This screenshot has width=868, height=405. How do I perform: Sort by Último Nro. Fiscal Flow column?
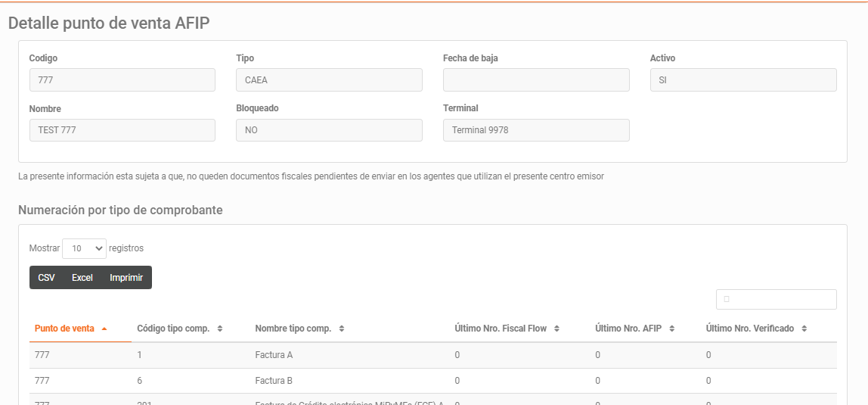click(x=519, y=329)
